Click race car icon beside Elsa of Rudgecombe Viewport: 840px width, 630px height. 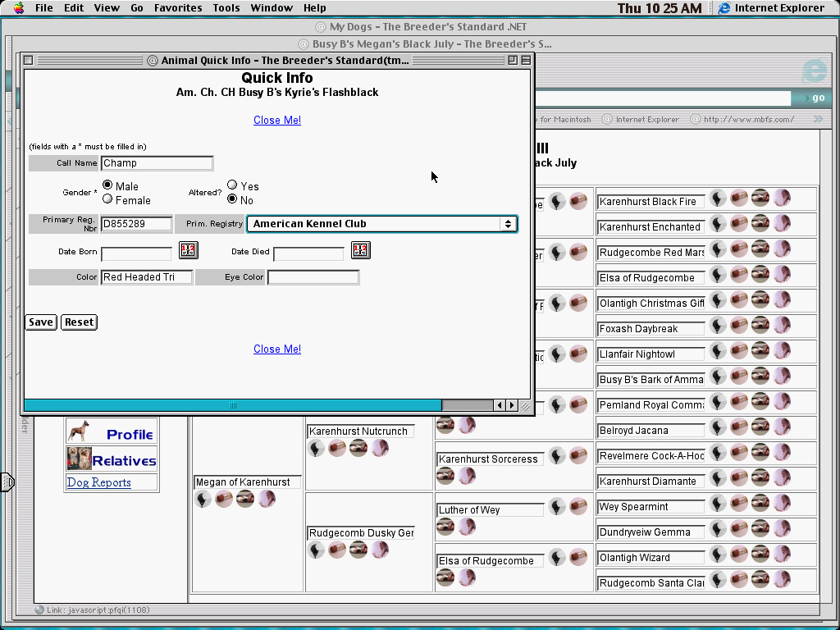(760, 275)
